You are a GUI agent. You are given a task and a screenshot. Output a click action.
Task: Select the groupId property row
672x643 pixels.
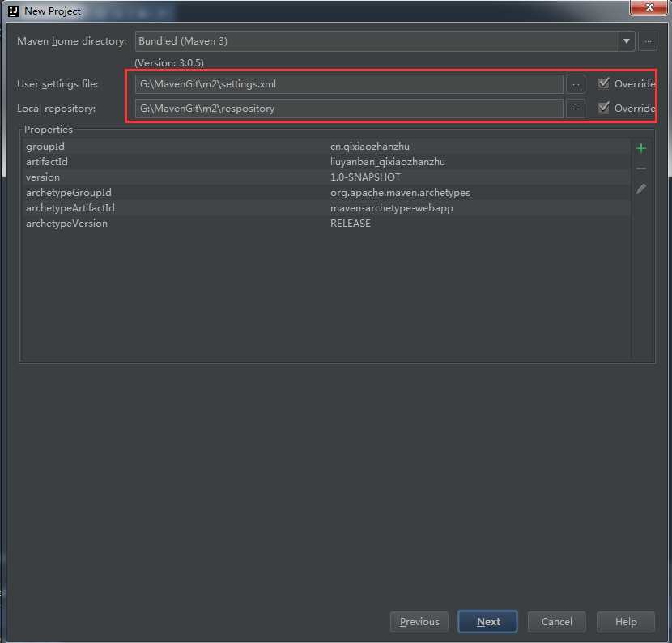pos(325,147)
